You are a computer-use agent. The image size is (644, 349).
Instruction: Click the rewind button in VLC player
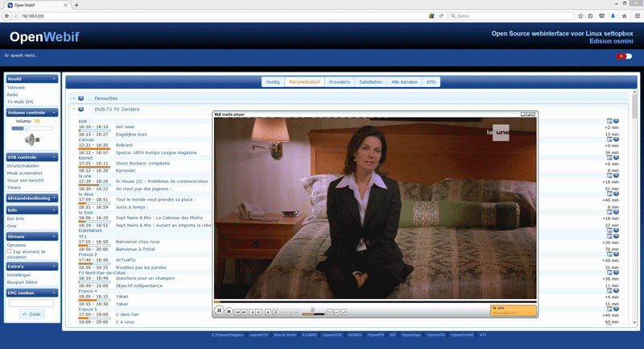click(237, 313)
